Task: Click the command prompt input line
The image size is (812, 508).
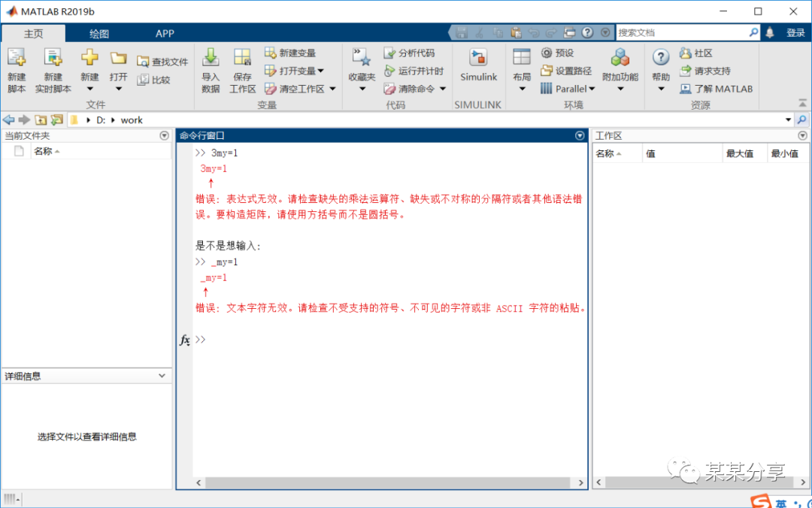Action: (391, 340)
